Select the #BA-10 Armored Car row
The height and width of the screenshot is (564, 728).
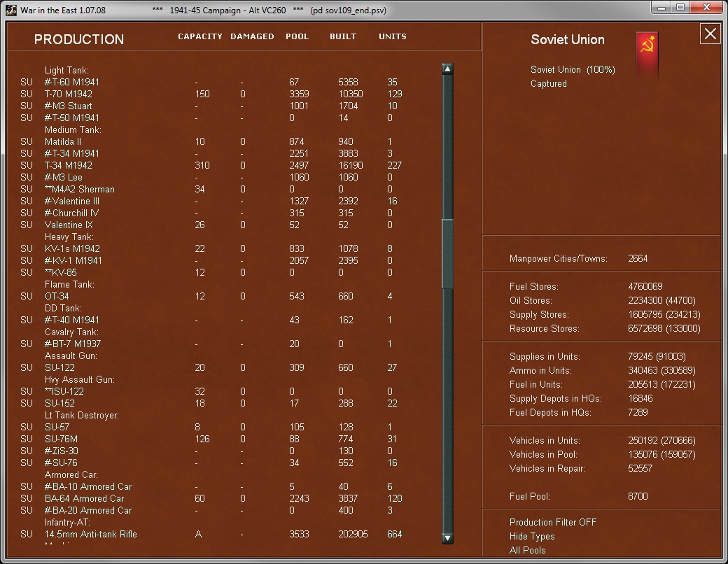click(211, 486)
